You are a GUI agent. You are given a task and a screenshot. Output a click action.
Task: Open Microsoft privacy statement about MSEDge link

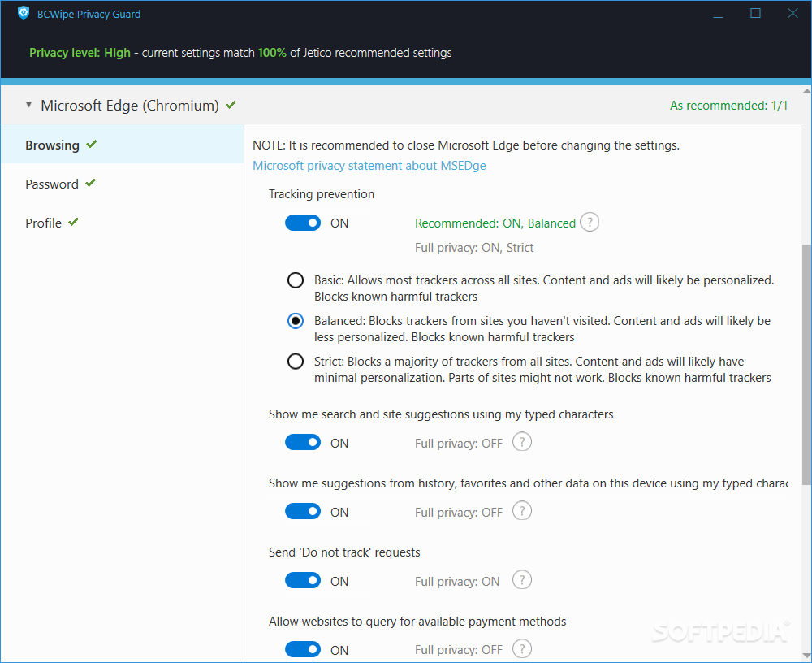click(x=369, y=166)
